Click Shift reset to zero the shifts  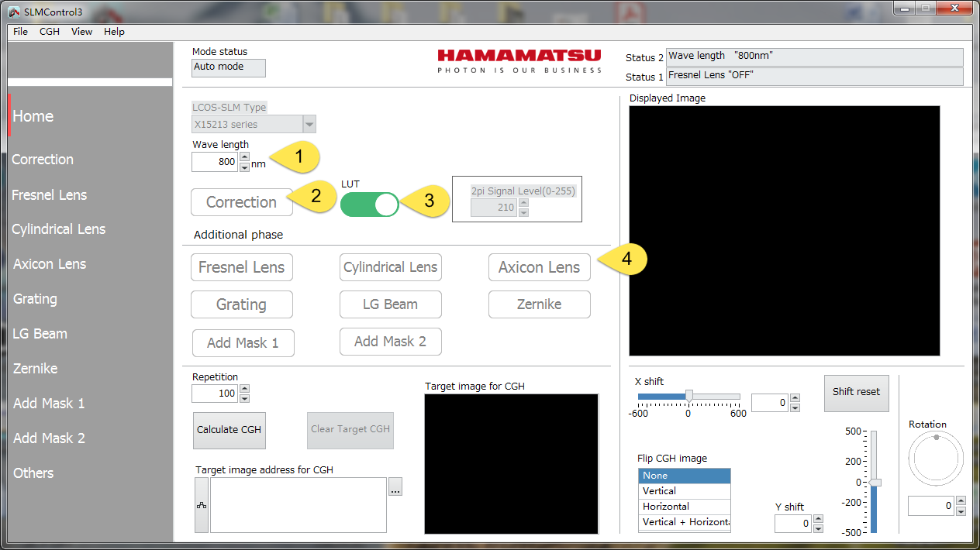pyautogui.click(x=856, y=393)
